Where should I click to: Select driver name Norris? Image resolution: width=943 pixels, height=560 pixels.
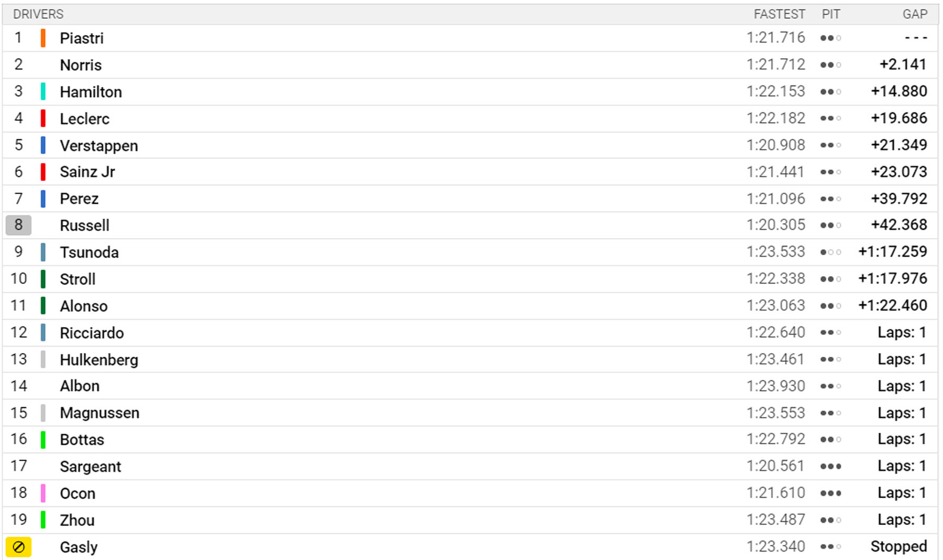[81, 65]
